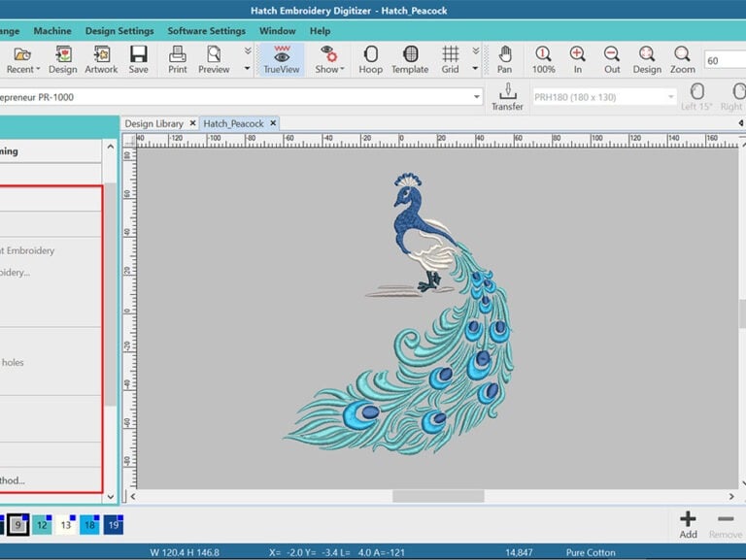Open the Machine menu
Viewport: 746px width, 560px height.
coord(52,31)
